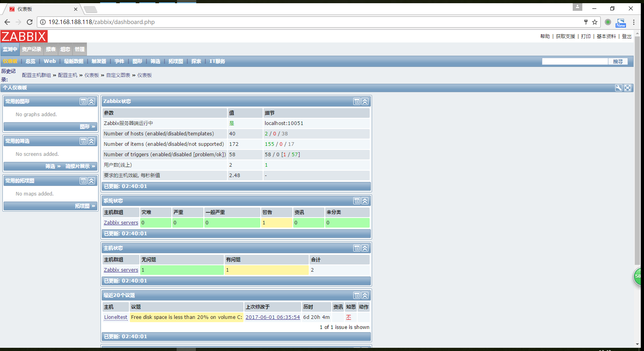Click the 搜寻 search button
Screen dimensions: 644x351
pos(618,61)
